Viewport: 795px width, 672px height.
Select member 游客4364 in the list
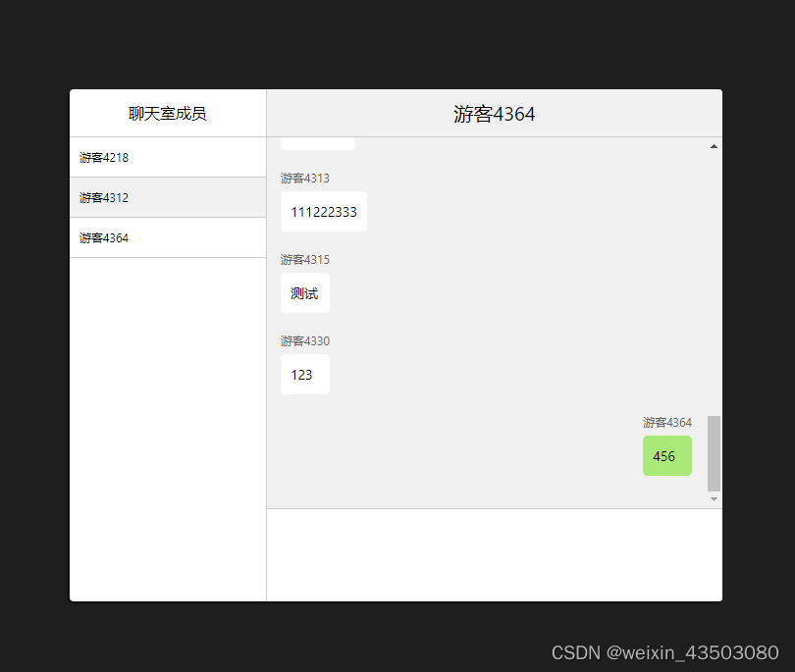coord(168,237)
